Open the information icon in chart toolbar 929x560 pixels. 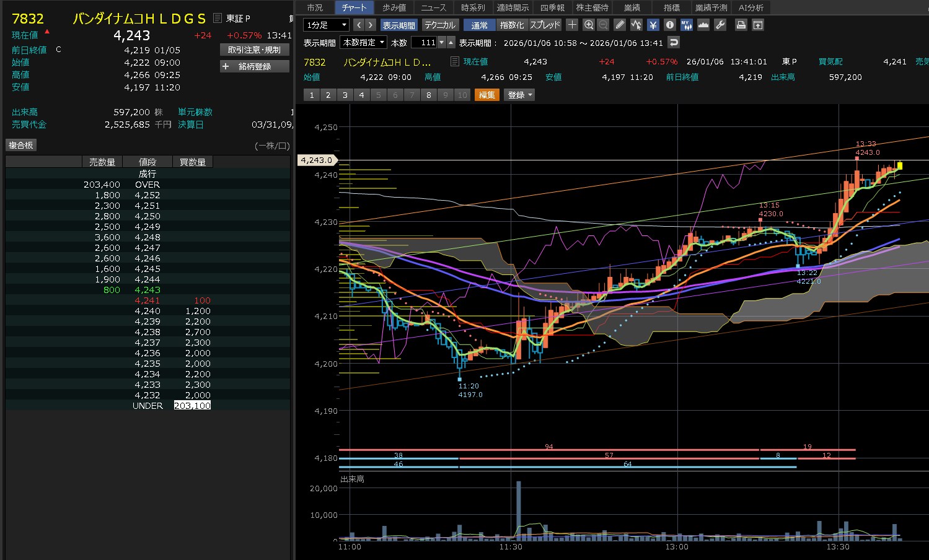click(x=669, y=25)
